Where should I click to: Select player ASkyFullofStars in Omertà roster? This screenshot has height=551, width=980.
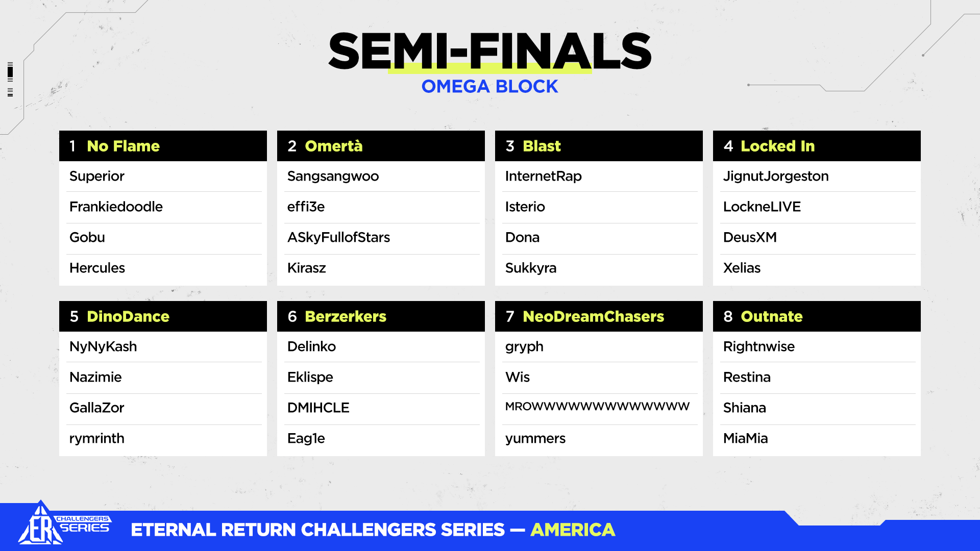coord(338,237)
